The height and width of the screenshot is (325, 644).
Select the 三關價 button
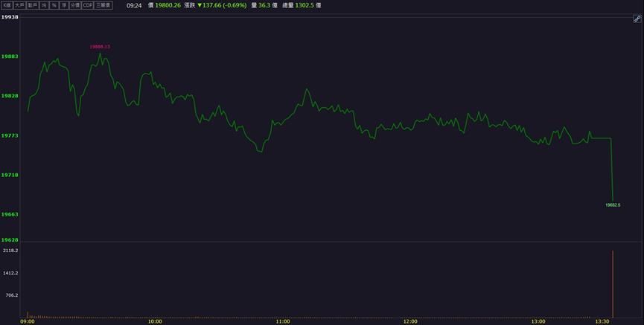point(103,5)
